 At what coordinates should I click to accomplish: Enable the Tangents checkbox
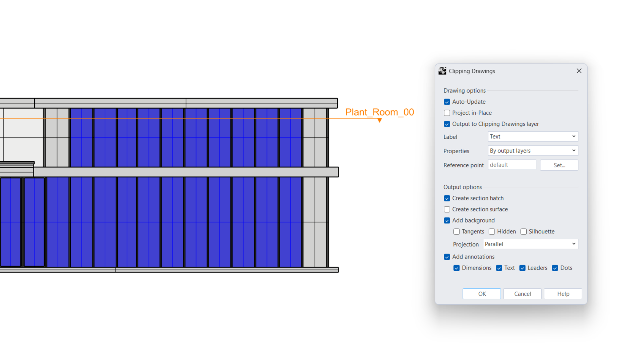(457, 232)
